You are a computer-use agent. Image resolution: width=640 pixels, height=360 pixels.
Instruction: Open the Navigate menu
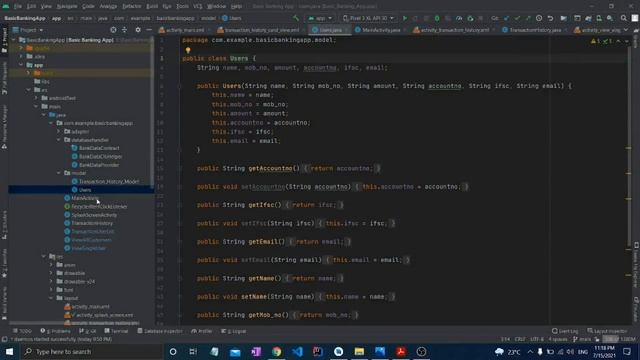tap(67, 6)
